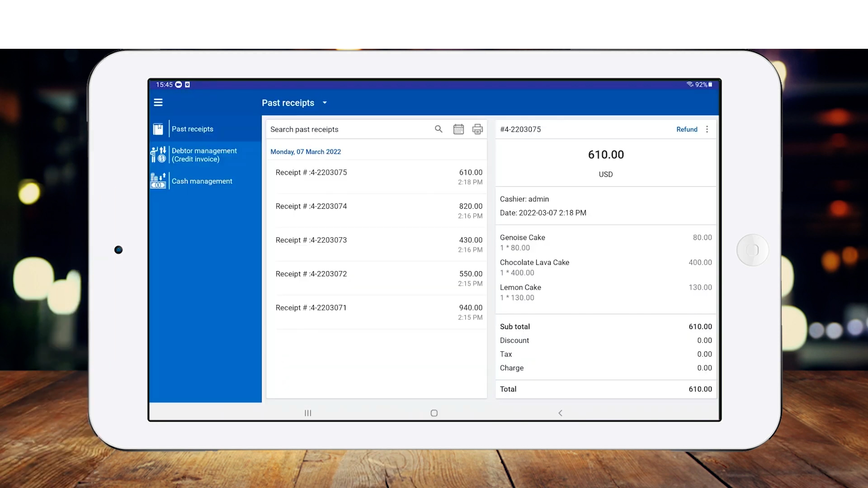Expand the Past receipts title dropdown arrow
Viewport: 868px width, 488px height.
(325, 103)
